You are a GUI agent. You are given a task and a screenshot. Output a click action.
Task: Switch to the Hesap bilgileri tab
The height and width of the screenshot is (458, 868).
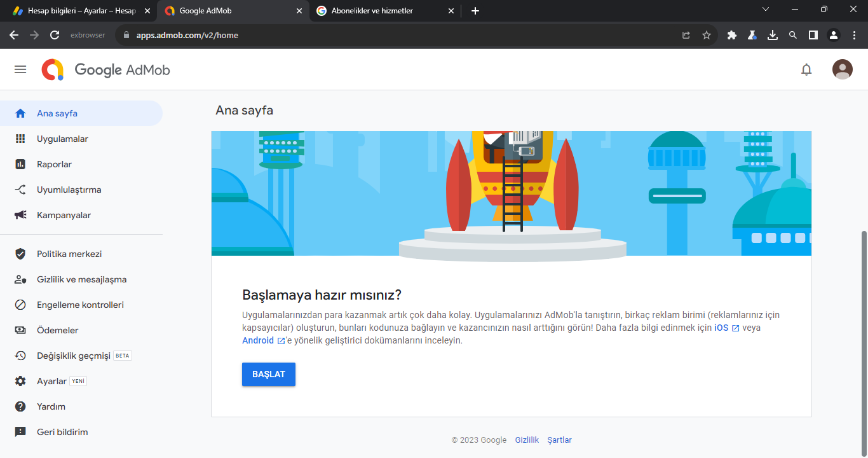click(81, 11)
